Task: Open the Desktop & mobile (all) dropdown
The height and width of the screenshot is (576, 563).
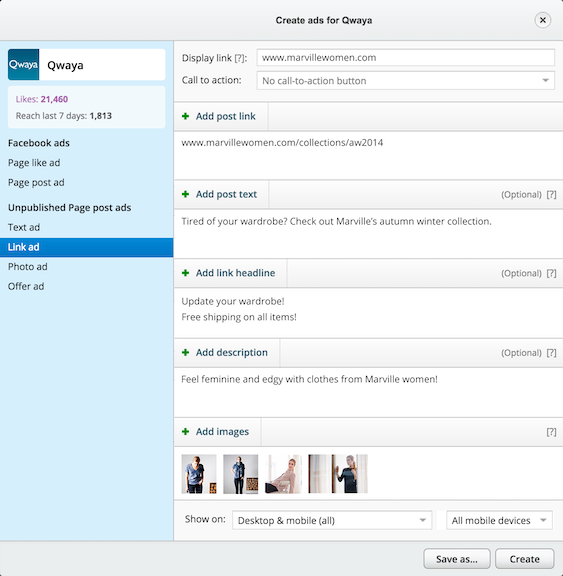Action: click(x=332, y=521)
